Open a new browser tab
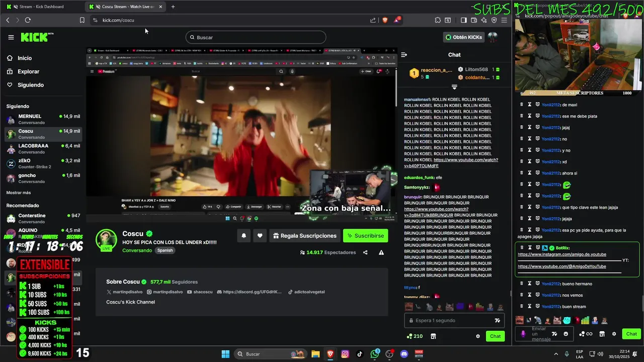The image size is (644, 362). pos(173,7)
